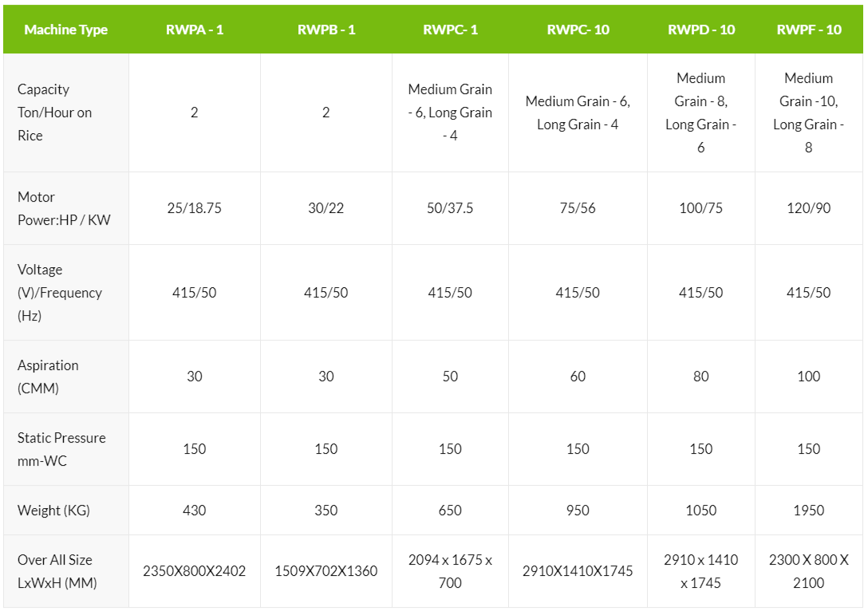Select the Aspiration (CMM) row label
Image resolution: width=868 pixels, height=611 pixels.
(x=48, y=376)
